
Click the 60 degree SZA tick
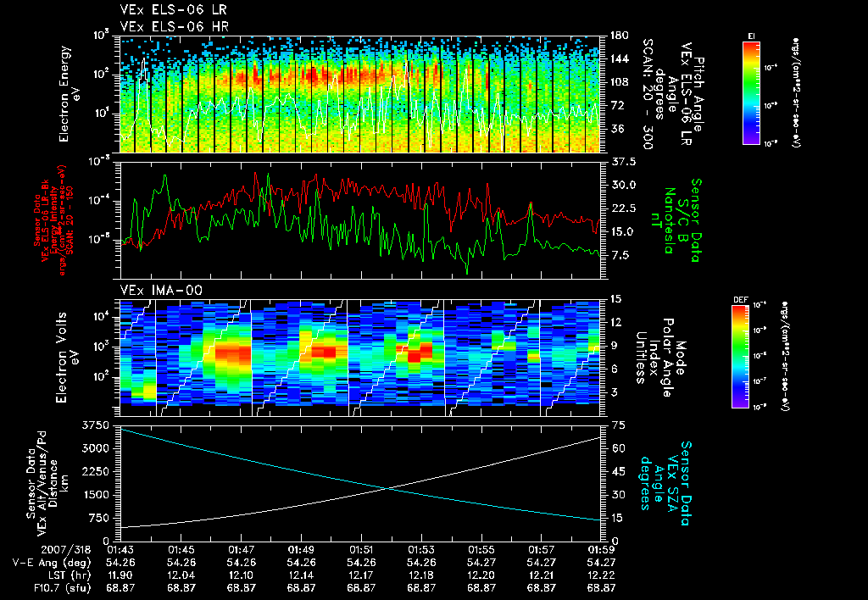pyautogui.click(x=618, y=448)
